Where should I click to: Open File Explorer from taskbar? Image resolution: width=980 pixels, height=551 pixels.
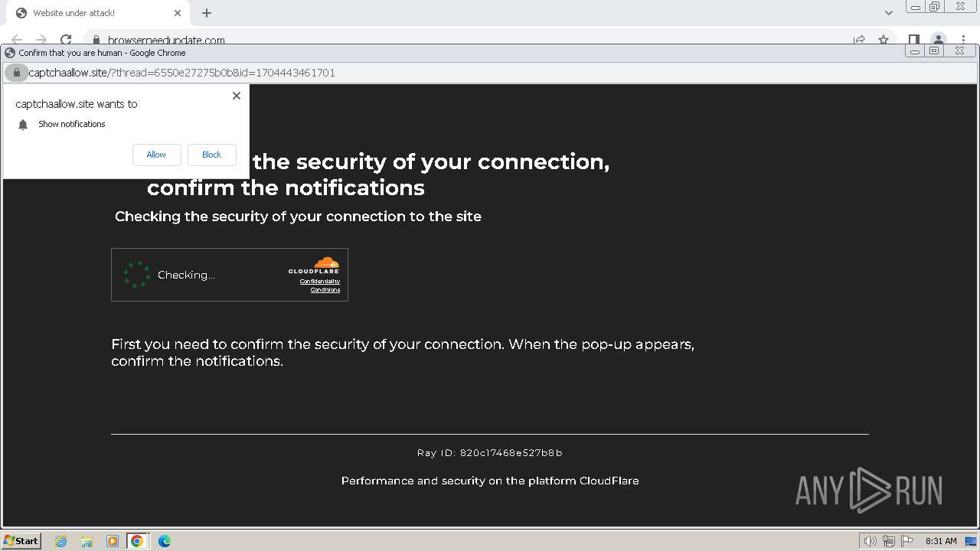tap(87, 541)
